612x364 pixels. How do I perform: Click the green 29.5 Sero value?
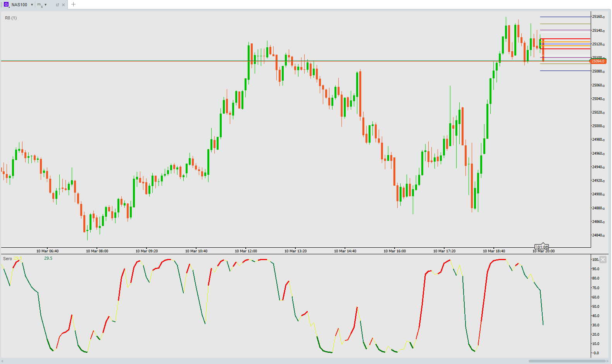pos(48,258)
